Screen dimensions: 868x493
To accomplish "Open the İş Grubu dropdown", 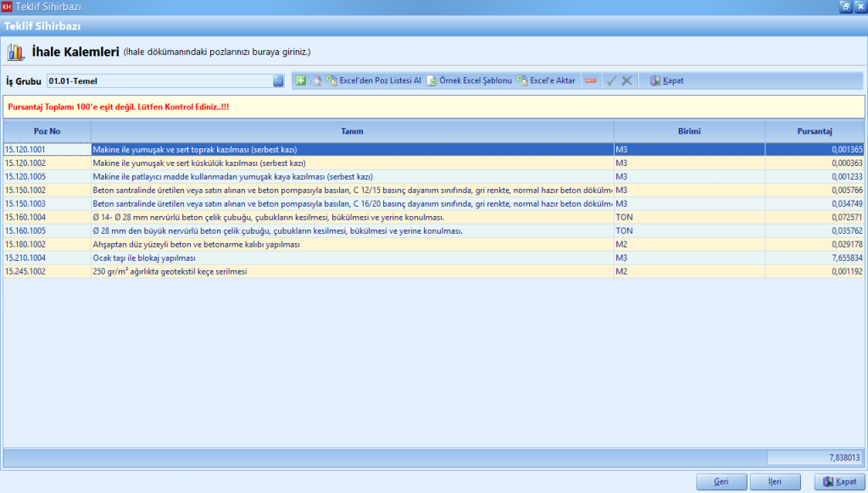I will [x=278, y=80].
